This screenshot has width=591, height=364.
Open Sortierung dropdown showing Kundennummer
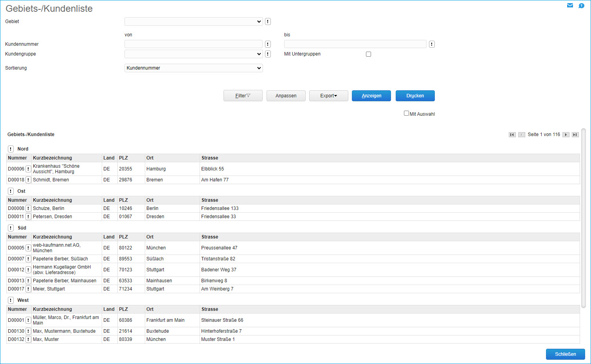click(x=193, y=68)
